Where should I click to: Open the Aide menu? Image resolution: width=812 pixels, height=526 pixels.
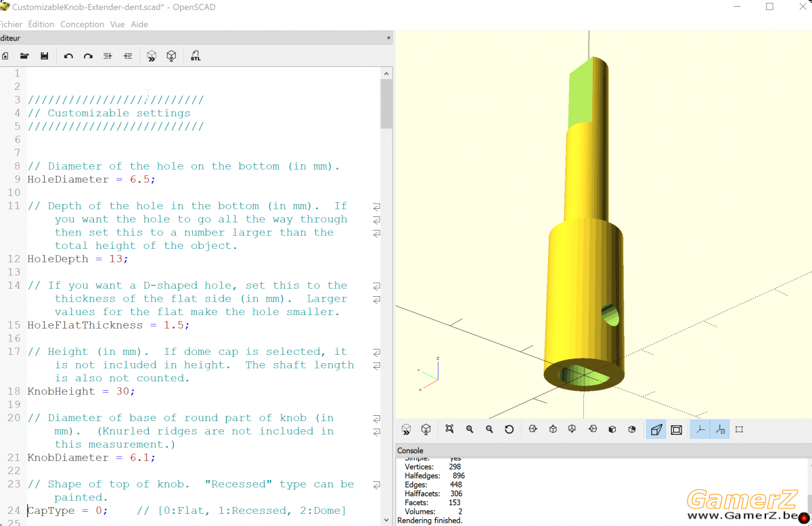click(139, 24)
